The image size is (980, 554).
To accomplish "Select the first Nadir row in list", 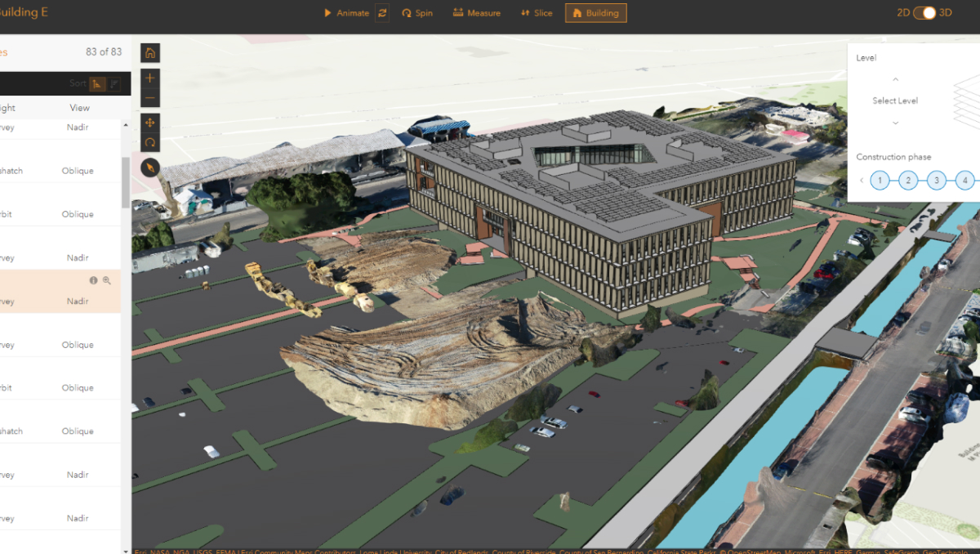I will point(60,127).
